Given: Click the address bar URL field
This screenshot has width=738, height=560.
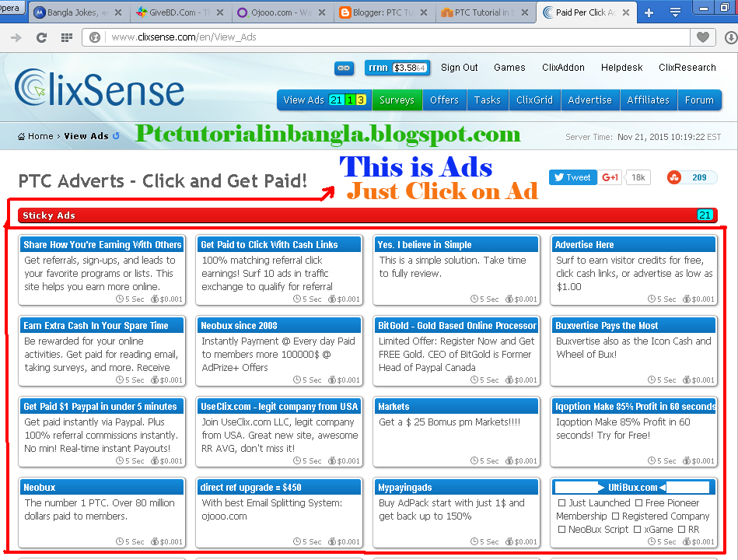Looking at the screenshot, I should (386, 37).
